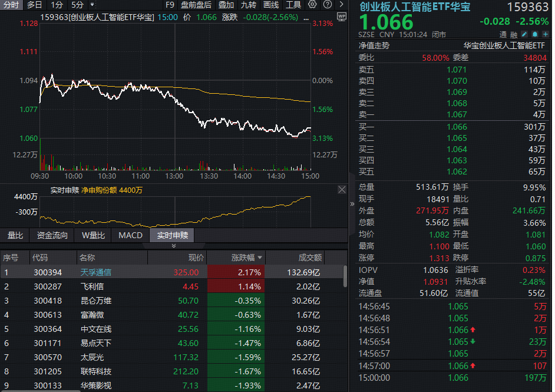
Task: Click the help question mark icon
Action: pyautogui.click(x=326, y=5)
